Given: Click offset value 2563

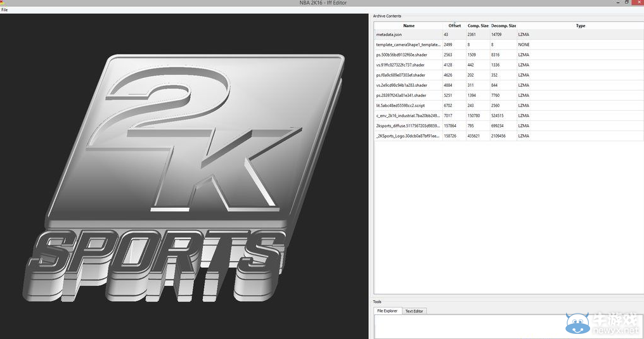Looking at the screenshot, I should click(448, 54).
